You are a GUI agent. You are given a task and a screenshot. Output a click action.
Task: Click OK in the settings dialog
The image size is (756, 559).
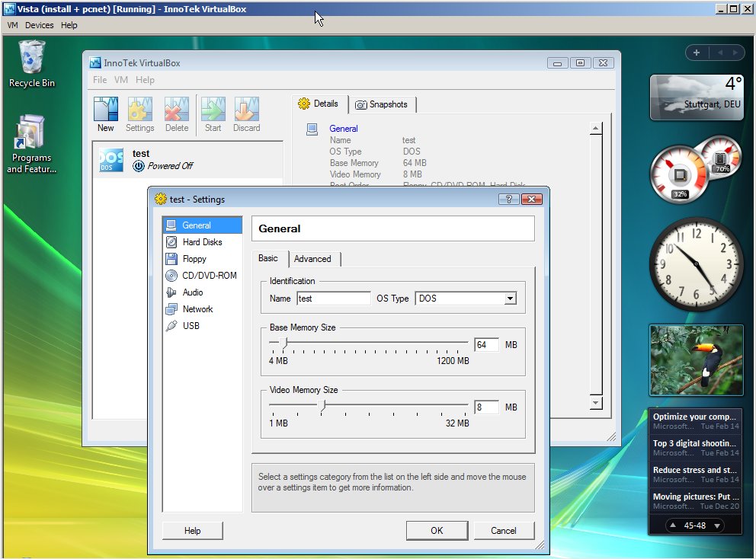pos(437,531)
